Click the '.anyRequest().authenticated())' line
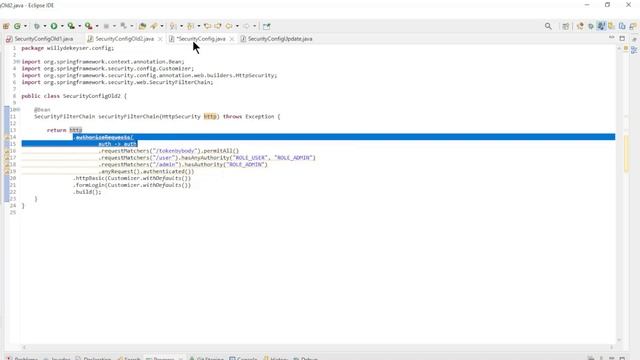Image resolution: width=640 pixels, height=360 pixels. tap(147, 171)
